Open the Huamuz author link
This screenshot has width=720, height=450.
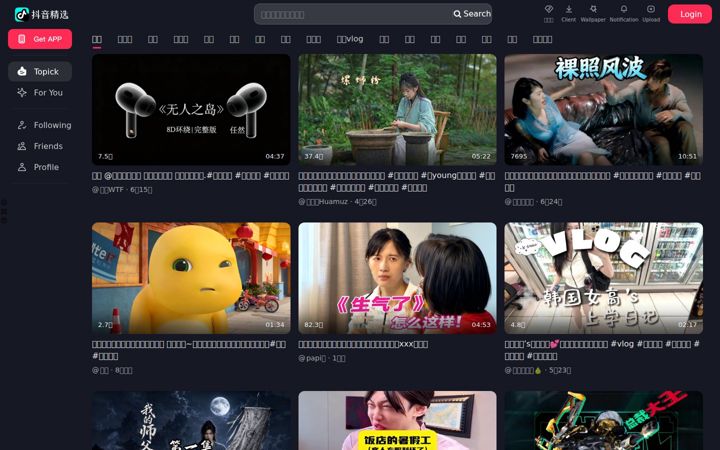[x=323, y=202]
